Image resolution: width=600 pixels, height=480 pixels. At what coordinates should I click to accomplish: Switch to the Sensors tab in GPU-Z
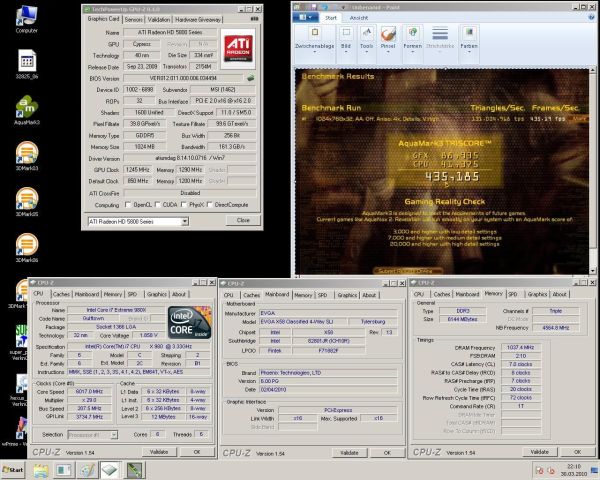[x=134, y=20]
